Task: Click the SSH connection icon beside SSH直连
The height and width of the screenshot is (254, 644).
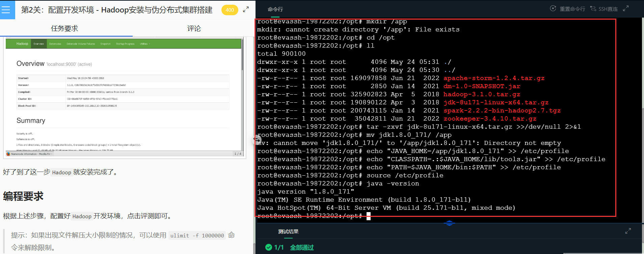Action: [x=593, y=8]
